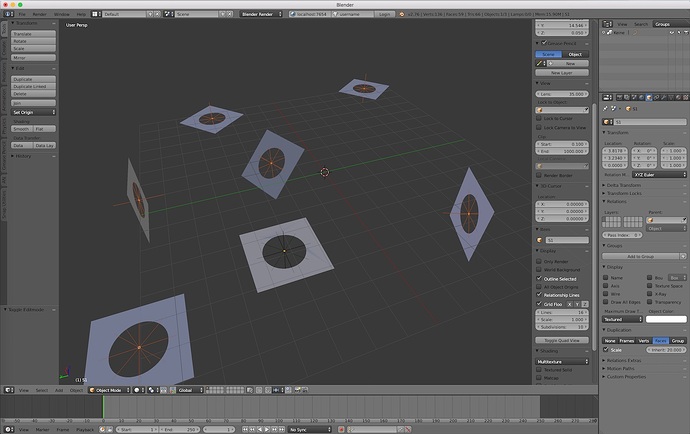
Task: Expand Delta Transform panel
Action: (x=623, y=185)
